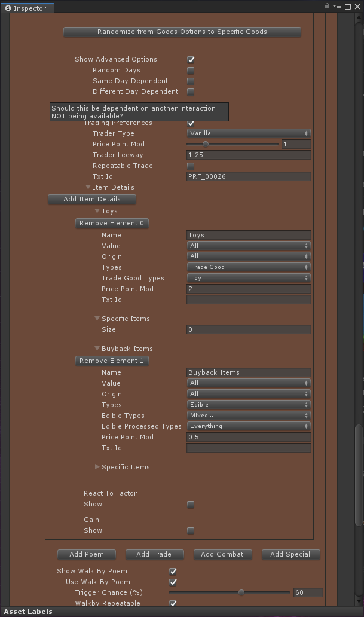Collapse Specific Items foldout under Toys
Viewport: 364px width, 617px height.
click(97, 319)
